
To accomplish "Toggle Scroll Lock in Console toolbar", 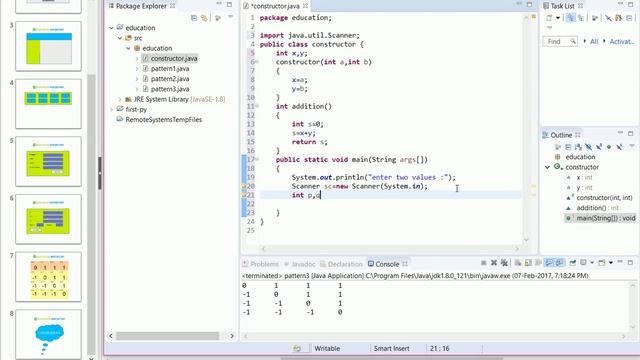I will tap(528, 263).
